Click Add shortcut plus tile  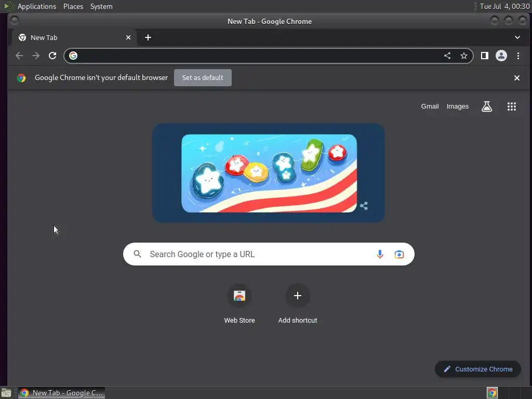298,303
